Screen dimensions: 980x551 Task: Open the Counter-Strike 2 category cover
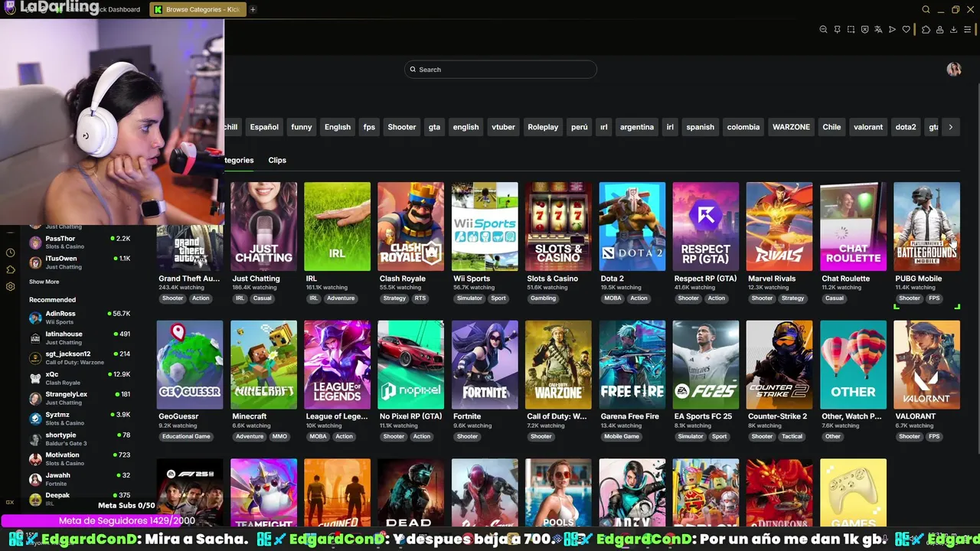779,365
